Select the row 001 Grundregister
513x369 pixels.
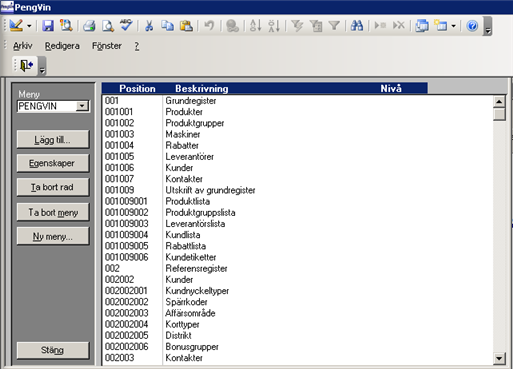tap(297, 101)
